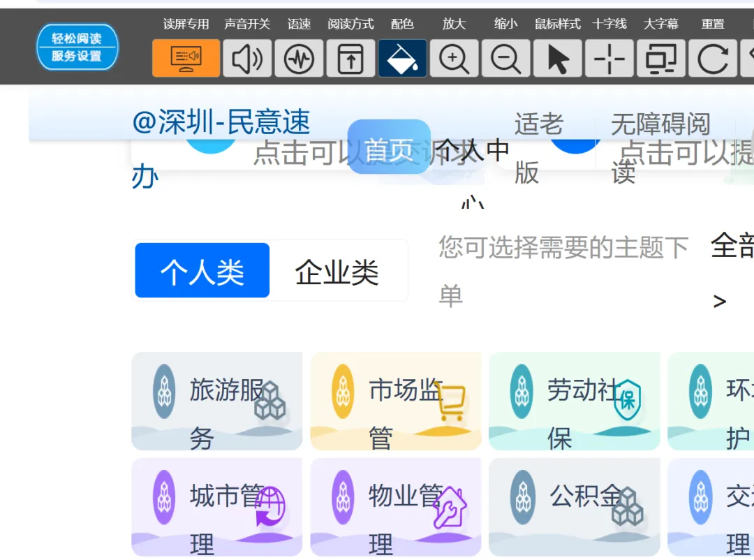Click the house wrench icon on 物业管理

[x=450, y=507]
